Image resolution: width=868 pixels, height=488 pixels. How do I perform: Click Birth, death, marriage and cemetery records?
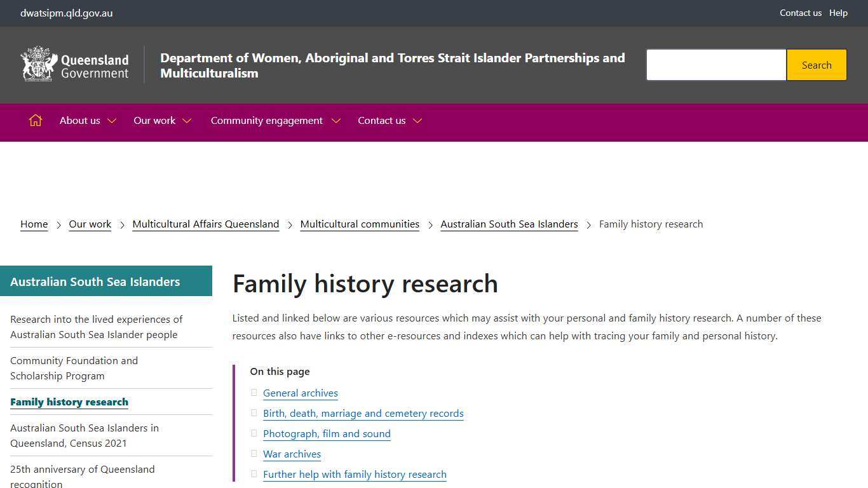(363, 413)
